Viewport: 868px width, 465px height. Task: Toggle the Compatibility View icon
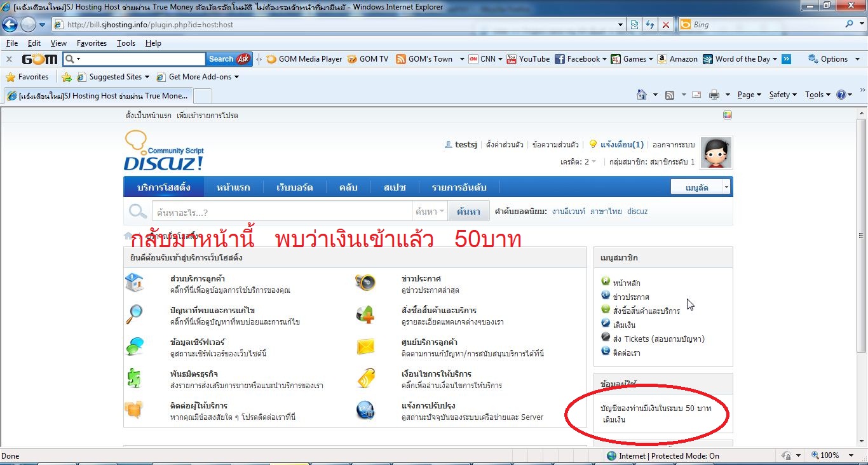pos(634,25)
